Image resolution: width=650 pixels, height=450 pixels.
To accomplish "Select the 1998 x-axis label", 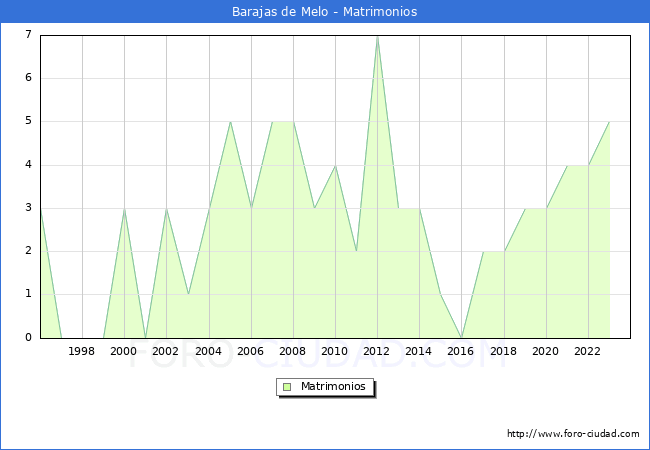I will 82,351.
